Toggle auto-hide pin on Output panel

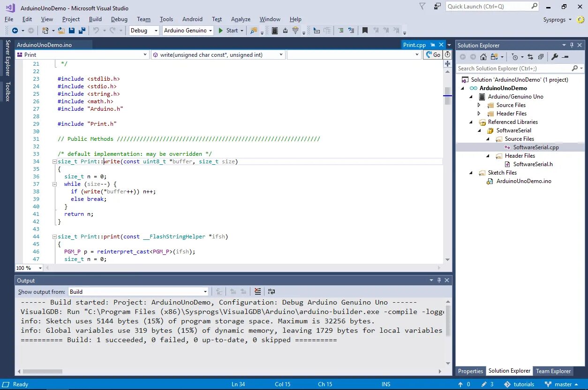click(x=439, y=280)
